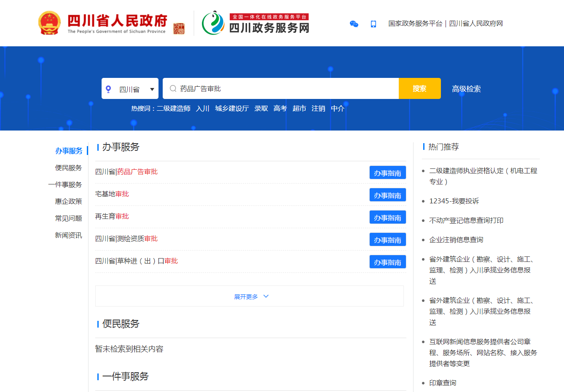Click the Sichuan Government national emblem logo
The width and height of the screenshot is (564, 392).
[49, 23]
